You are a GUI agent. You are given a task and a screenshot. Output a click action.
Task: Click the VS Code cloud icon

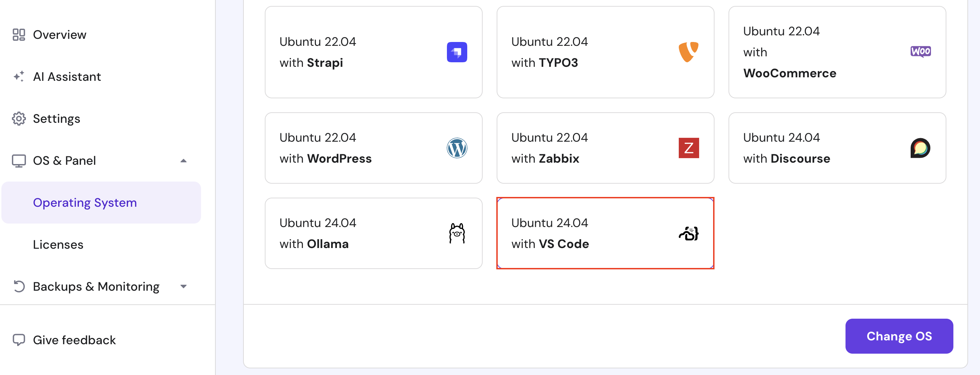point(688,233)
